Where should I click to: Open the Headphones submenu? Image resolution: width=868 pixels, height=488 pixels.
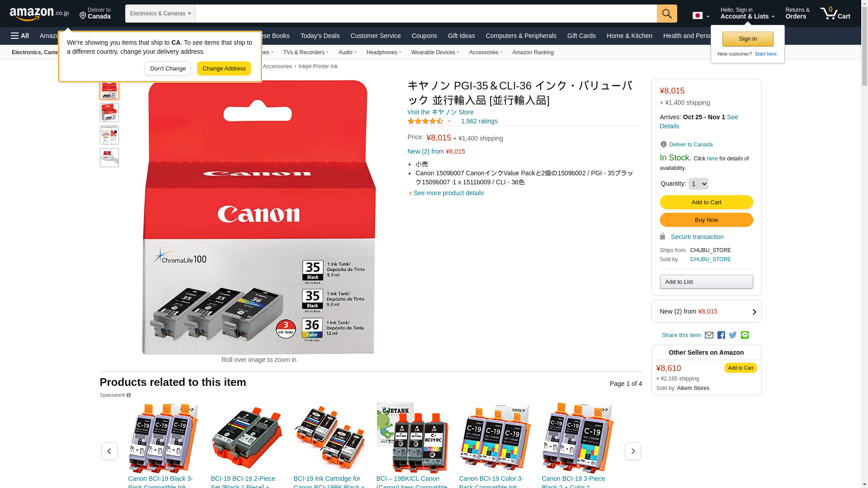click(x=384, y=52)
